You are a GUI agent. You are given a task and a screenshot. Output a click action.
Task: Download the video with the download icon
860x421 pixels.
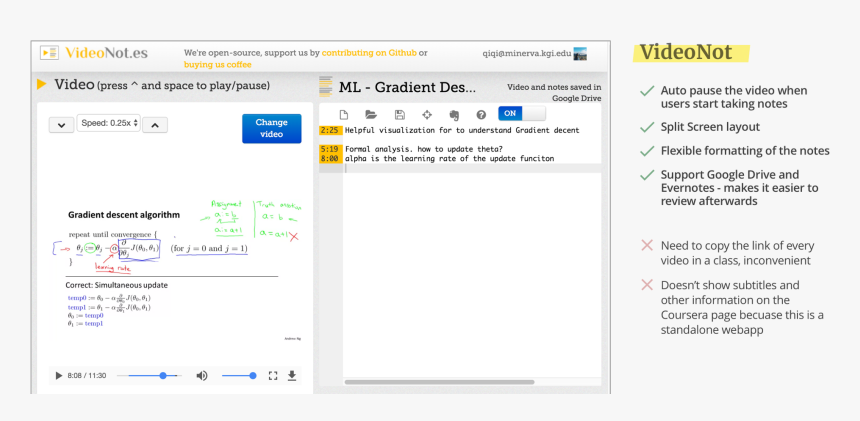[x=292, y=376]
